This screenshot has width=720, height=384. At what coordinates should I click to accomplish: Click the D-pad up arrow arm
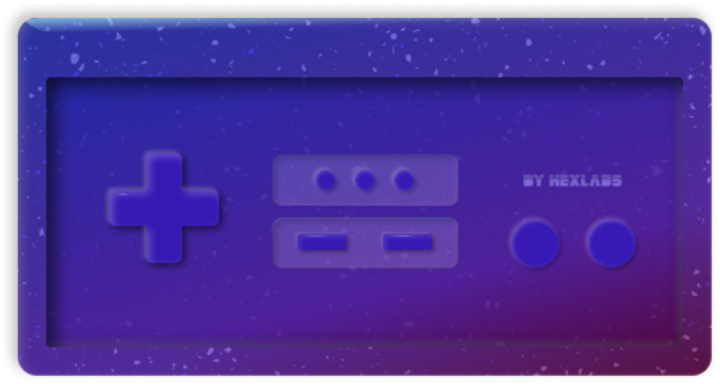163,170
